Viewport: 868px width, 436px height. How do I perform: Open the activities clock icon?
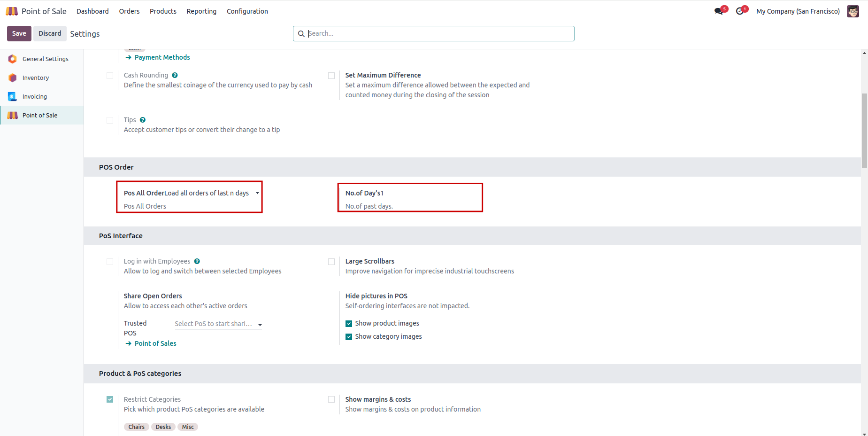tap(740, 11)
